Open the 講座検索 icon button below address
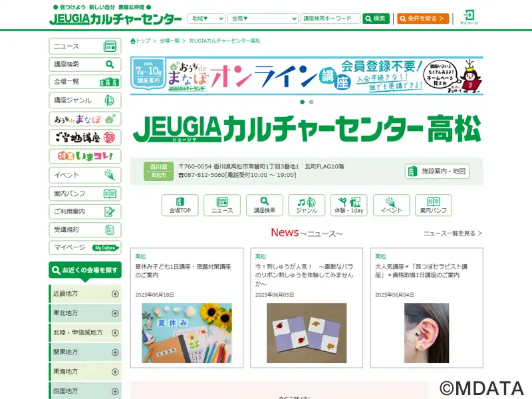 tap(264, 205)
